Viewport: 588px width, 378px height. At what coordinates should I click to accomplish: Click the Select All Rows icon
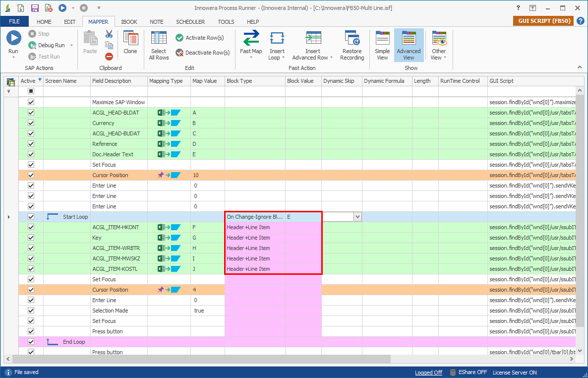coord(159,39)
